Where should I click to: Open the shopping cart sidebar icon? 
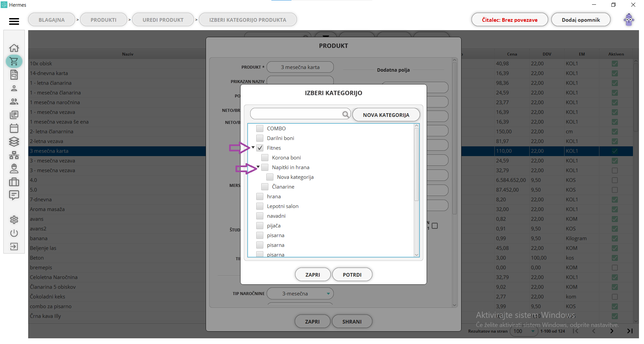(14, 61)
